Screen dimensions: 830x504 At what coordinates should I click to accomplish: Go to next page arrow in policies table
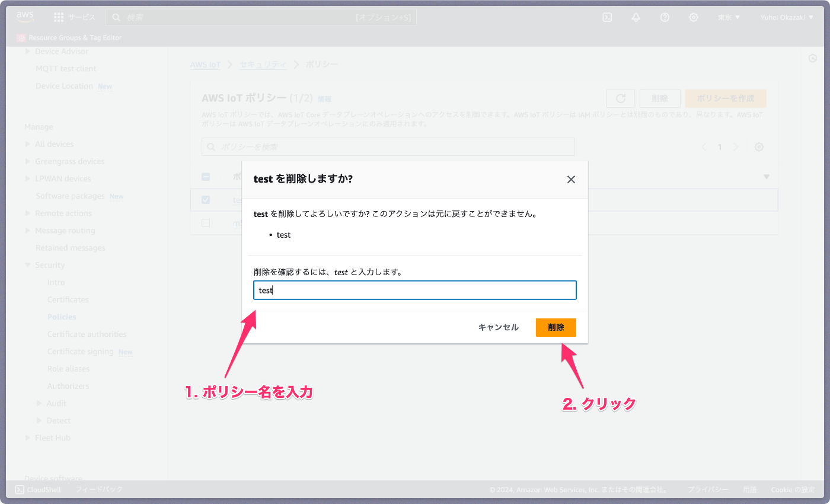click(x=736, y=147)
